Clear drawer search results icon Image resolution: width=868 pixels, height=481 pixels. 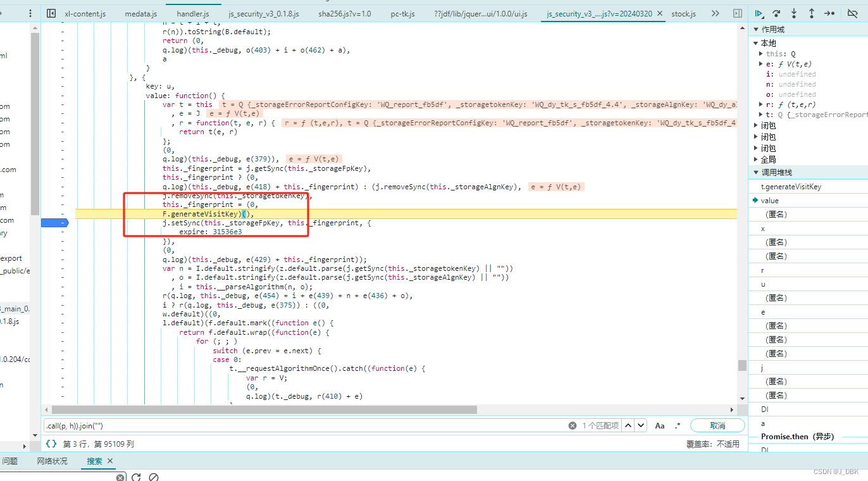pos(153,477)
